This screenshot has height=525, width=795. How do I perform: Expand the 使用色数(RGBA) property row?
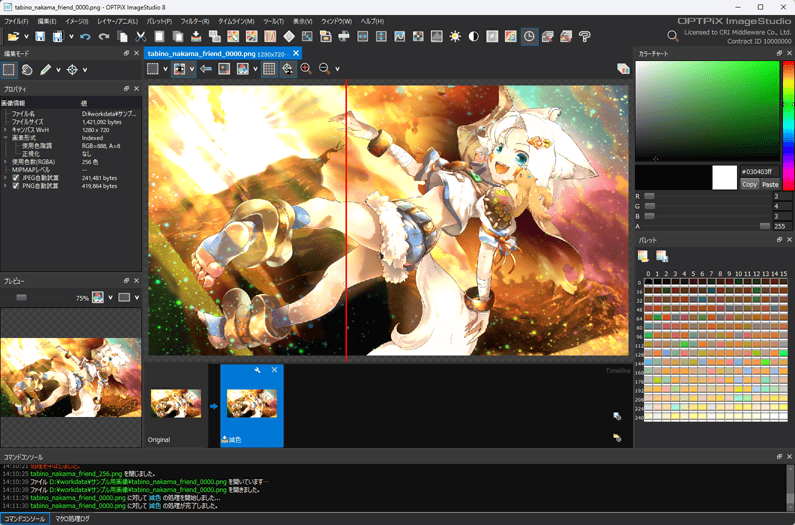(x=6, y=162)
